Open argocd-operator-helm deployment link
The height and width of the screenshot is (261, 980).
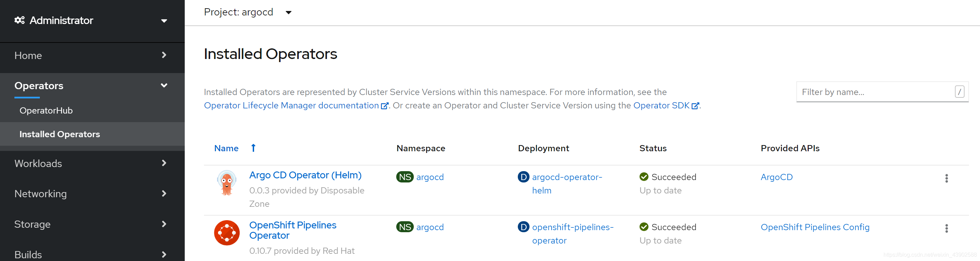pos(567,183)
